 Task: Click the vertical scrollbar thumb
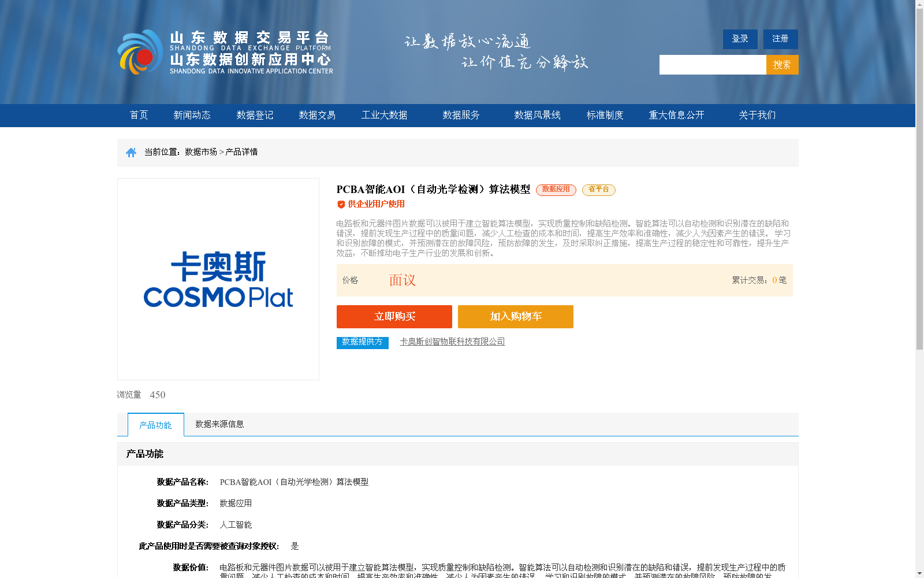(x=919, y=179)
